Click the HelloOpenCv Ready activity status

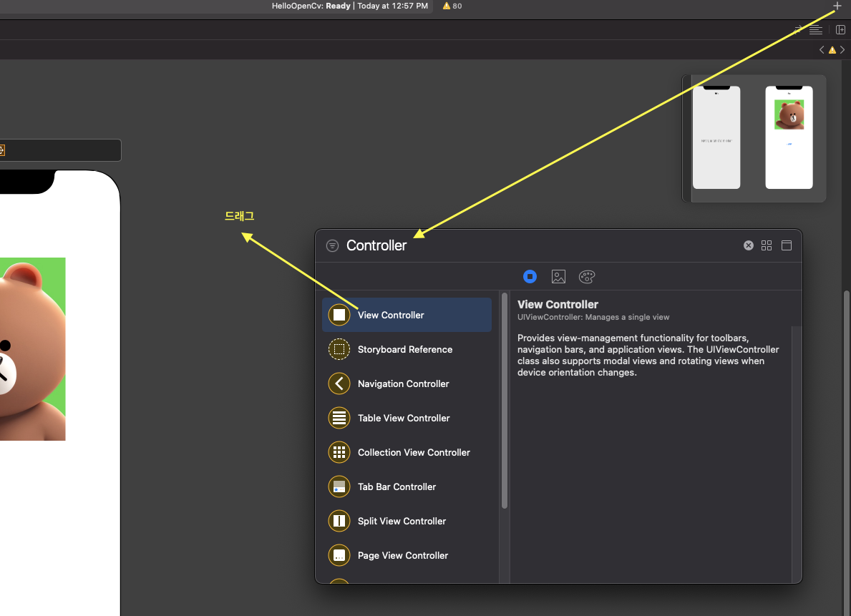(x=349, y=6)
